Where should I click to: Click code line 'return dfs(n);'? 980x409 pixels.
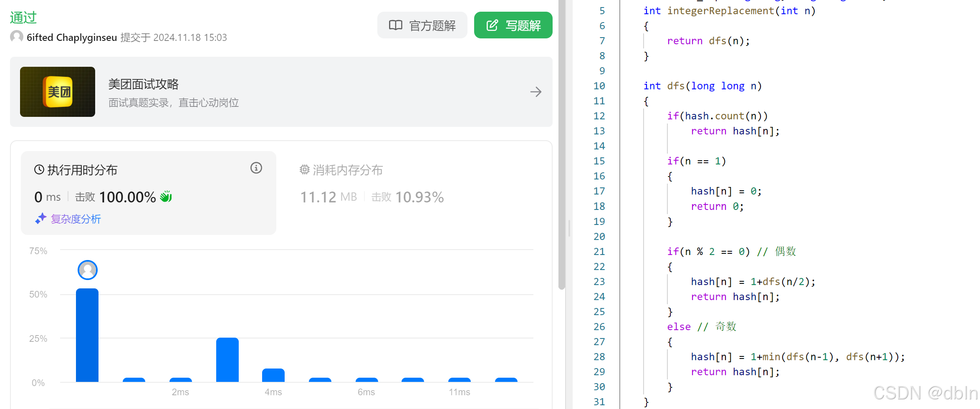[x=708, y=41]
